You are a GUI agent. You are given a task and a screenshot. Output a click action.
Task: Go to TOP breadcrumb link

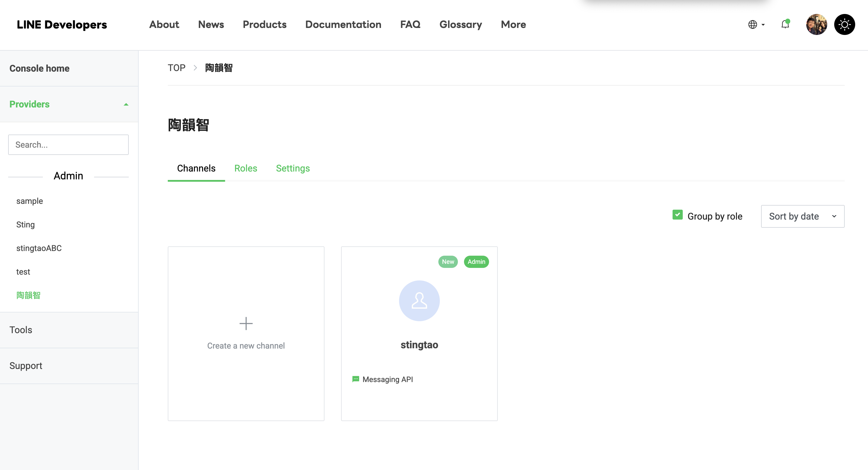tap(176, 68)
